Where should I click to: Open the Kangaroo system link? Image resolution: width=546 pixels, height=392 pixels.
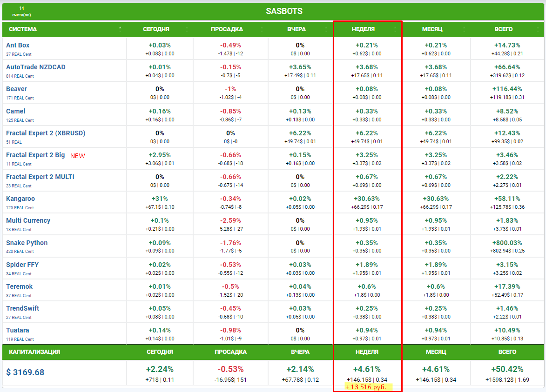click(20, 199)
